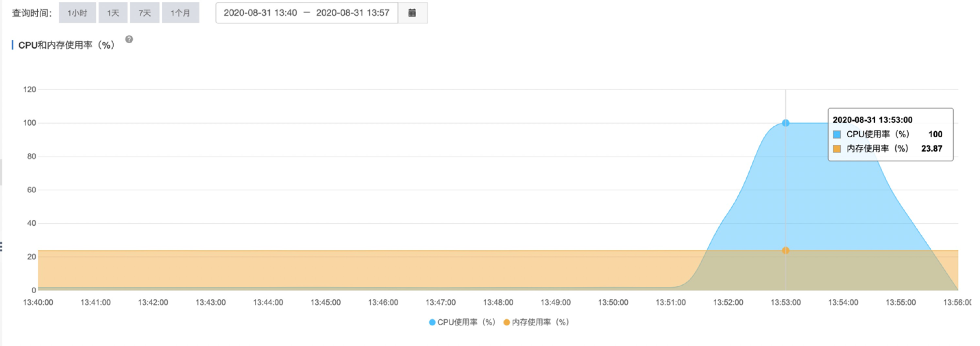Screen dimensions: 980x346
Task: Switch the query range to 1个月
Action: pos(180,13)
